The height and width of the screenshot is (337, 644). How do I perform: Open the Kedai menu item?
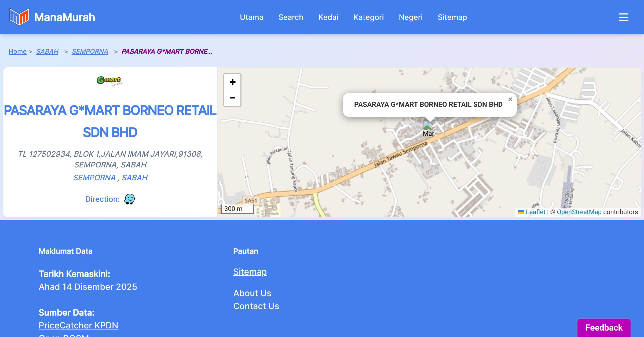(x=328, y=17)
